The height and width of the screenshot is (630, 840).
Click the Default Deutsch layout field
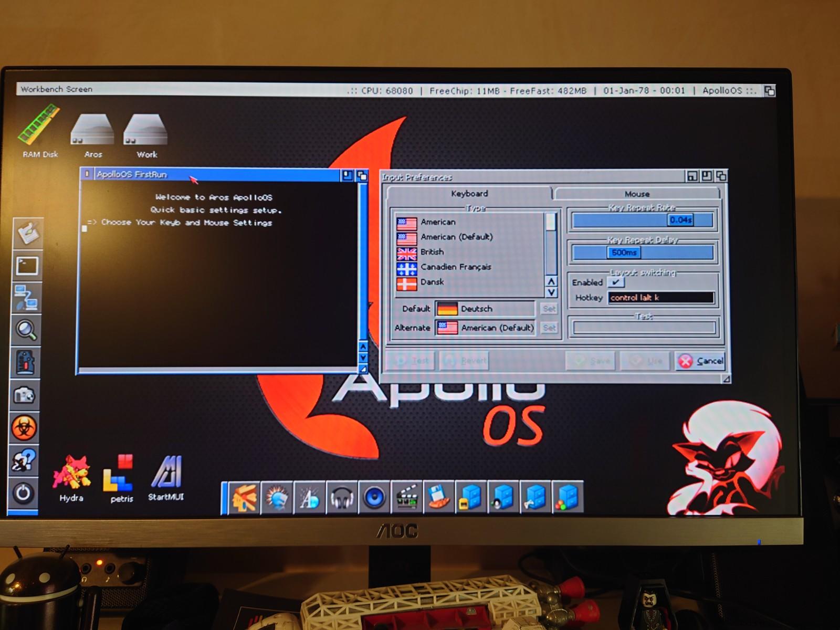pos(485,309)
